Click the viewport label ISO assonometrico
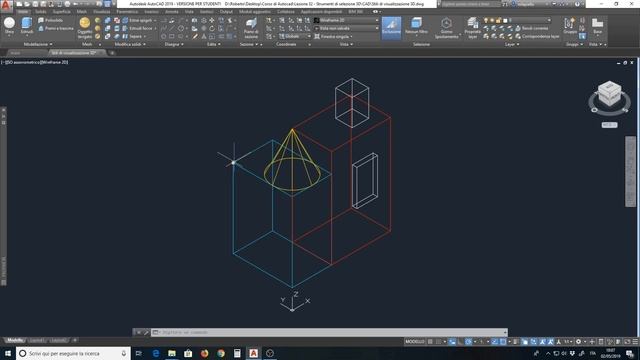 (23, 62)
